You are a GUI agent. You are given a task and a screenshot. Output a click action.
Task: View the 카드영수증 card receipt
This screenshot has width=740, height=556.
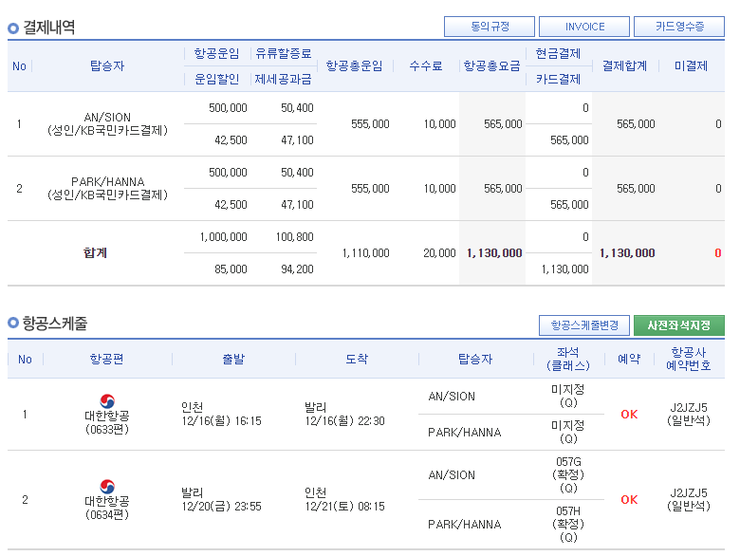pos(681,27)
